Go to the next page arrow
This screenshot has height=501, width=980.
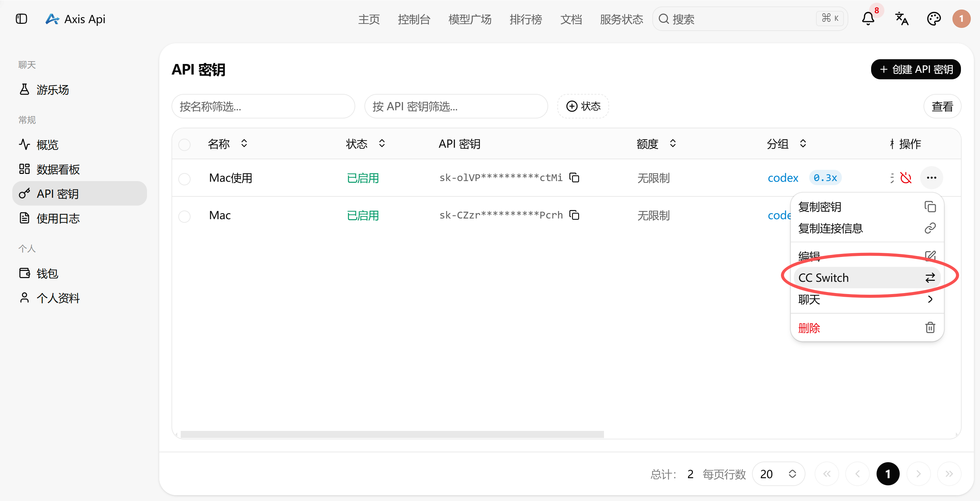[x=918, y=474]
